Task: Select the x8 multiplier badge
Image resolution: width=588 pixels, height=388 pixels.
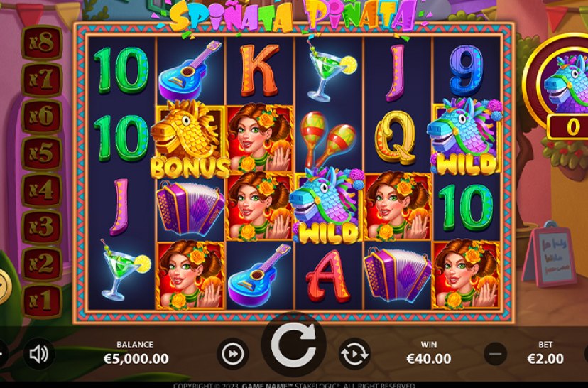Action: click(42, 43)
